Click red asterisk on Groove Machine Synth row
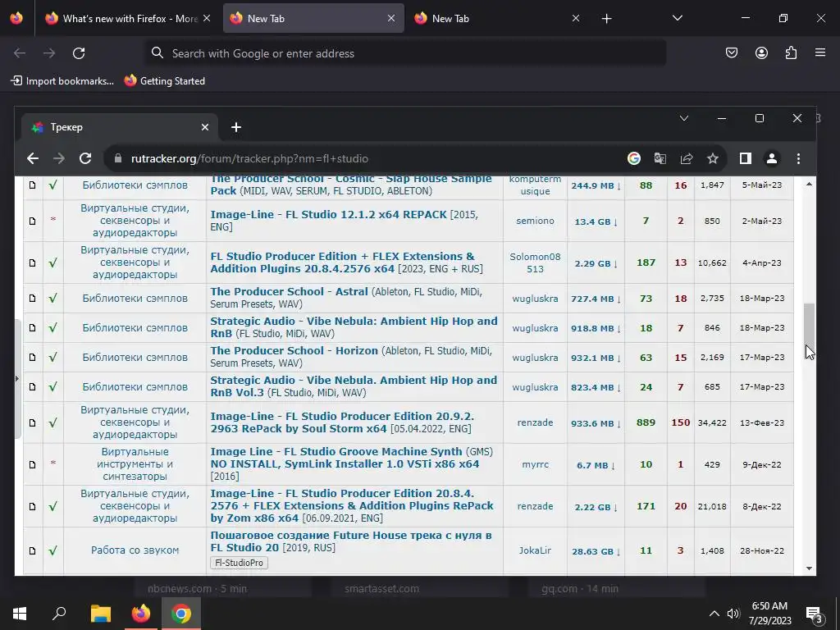The width and height of the screenshot is (840, 630). (x=52, y=463)
